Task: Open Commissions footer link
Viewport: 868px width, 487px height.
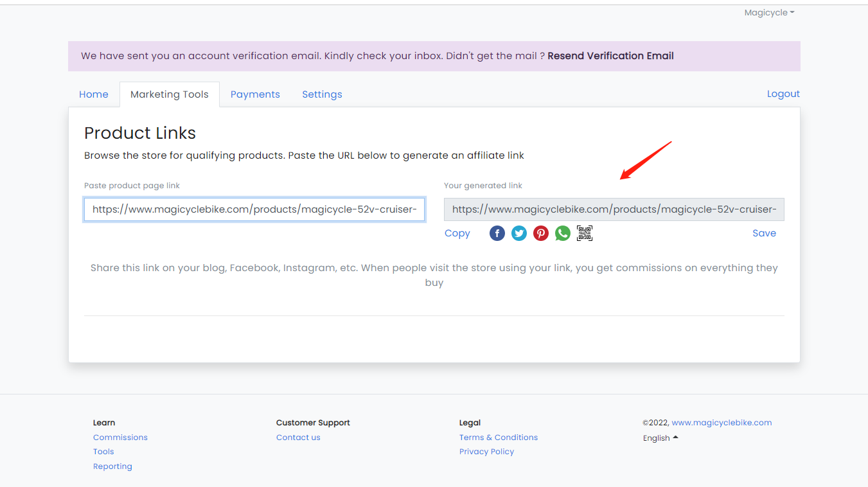Action: [120, 438]
